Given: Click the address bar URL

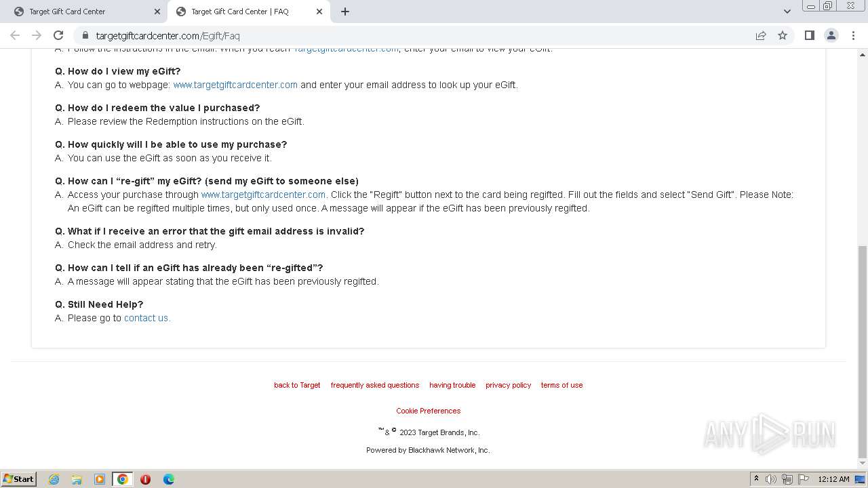Looking at the screenshot, I should pos(167,36).
